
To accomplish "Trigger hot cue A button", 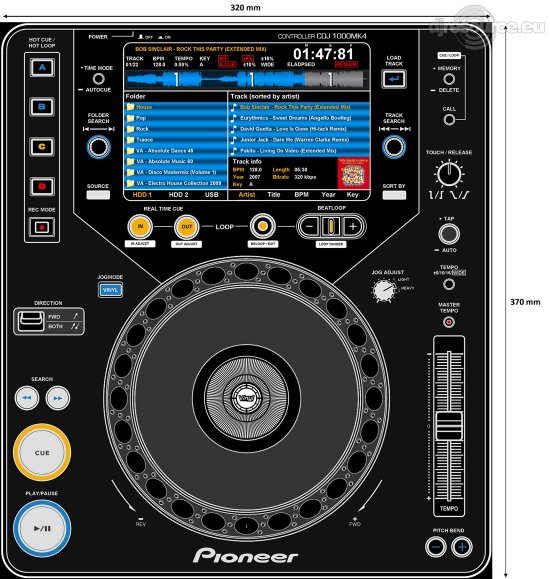I will [42, 68].
